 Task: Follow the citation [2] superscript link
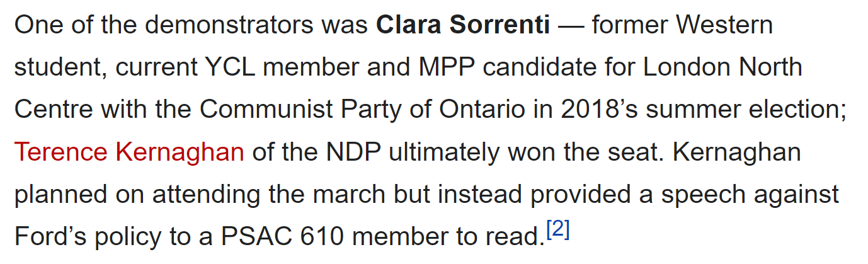pos(558,231)
